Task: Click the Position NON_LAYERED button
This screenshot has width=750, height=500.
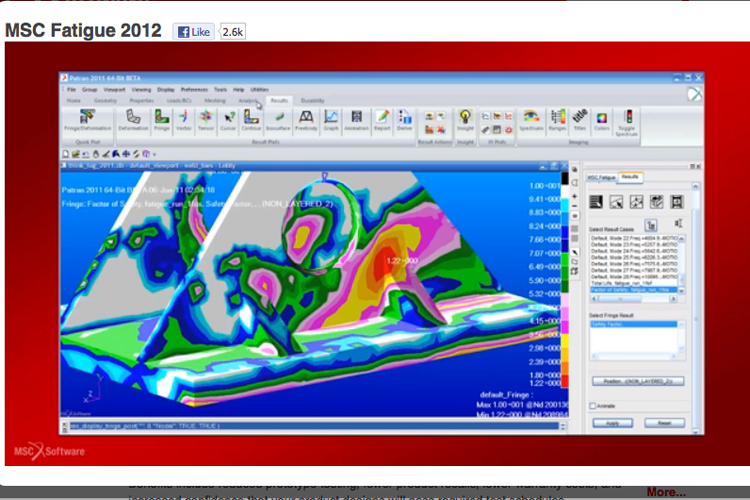Action: coord(637,381)
